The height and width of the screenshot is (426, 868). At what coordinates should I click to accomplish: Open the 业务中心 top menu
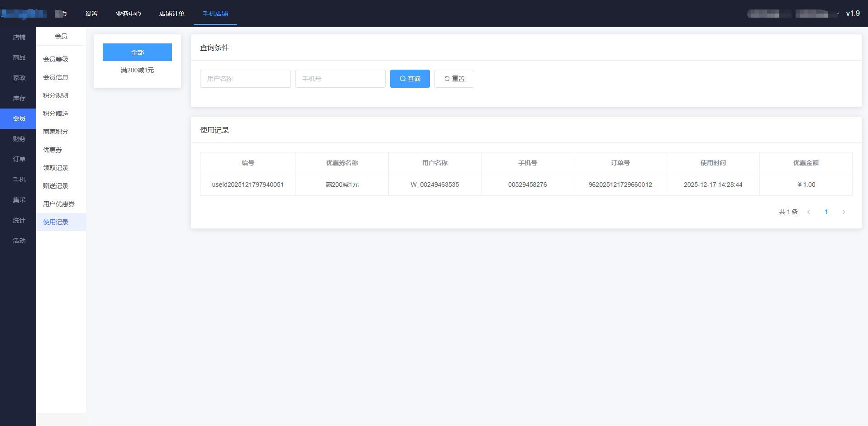(x=129, y=14)
